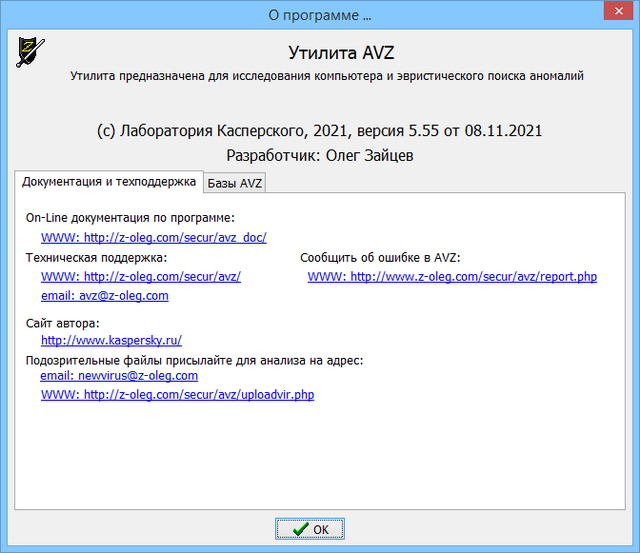Image resolution: width=640 pixels, height=553 pixels.
Task: Close the О программе dialog window
Action: click(x=611, y=14)
